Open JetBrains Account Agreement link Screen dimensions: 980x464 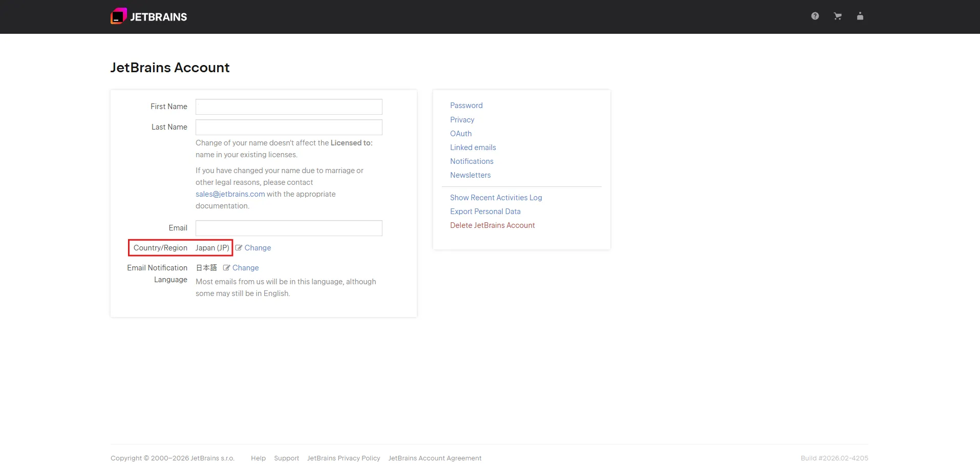[435, 458]
